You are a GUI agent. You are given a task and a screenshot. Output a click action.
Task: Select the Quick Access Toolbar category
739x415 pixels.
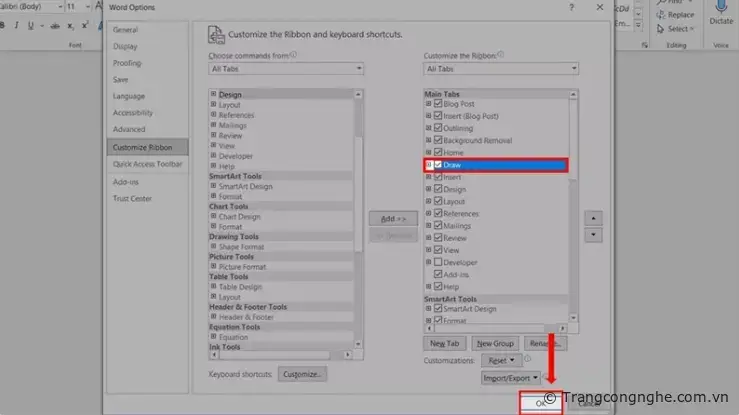[147, 163]
